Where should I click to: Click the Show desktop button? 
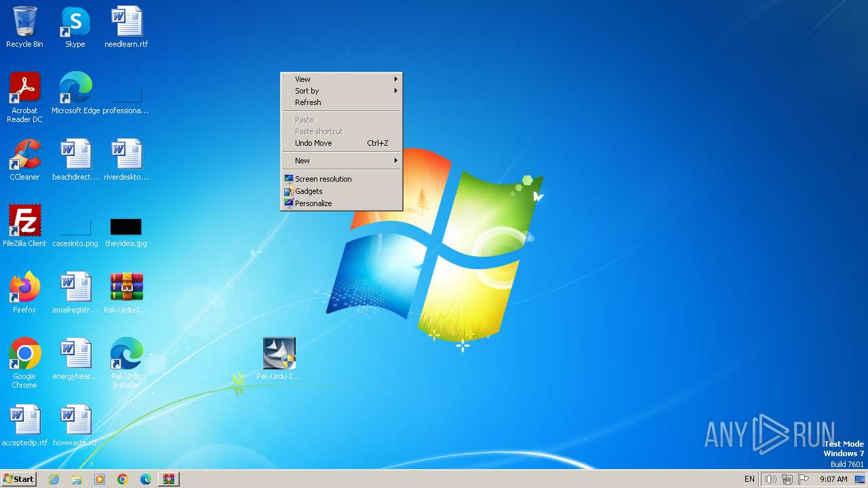point(861,479)
